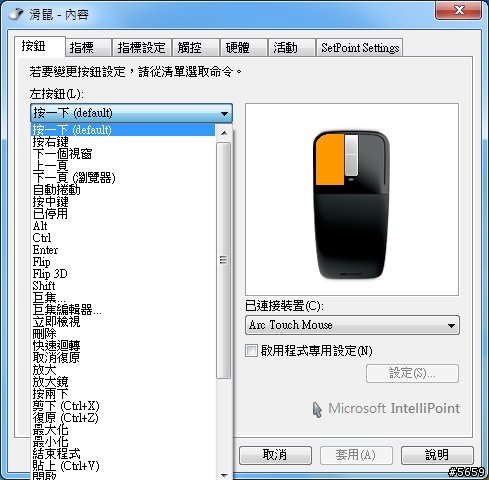Choose 按右鍵 from the list
Viewport: 489px width, 480px height.
tap(123, 142)
